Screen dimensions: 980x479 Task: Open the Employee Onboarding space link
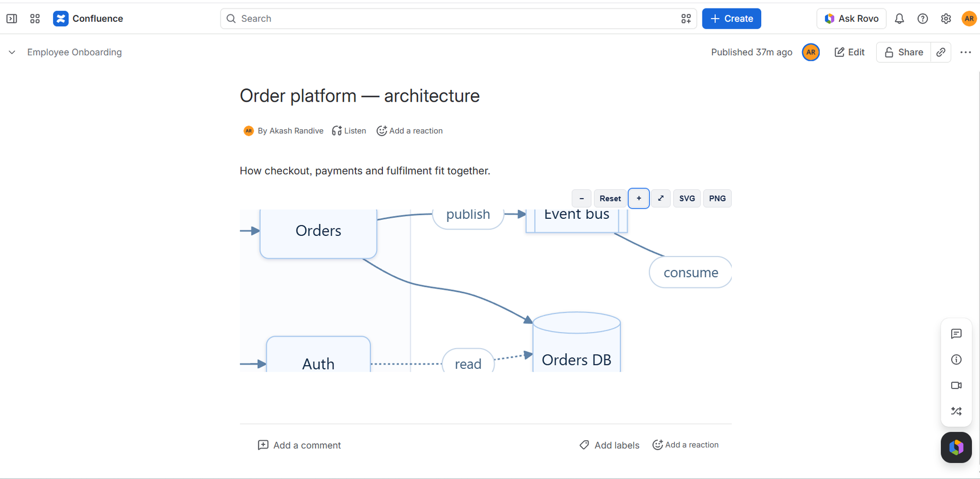point(75,52)
